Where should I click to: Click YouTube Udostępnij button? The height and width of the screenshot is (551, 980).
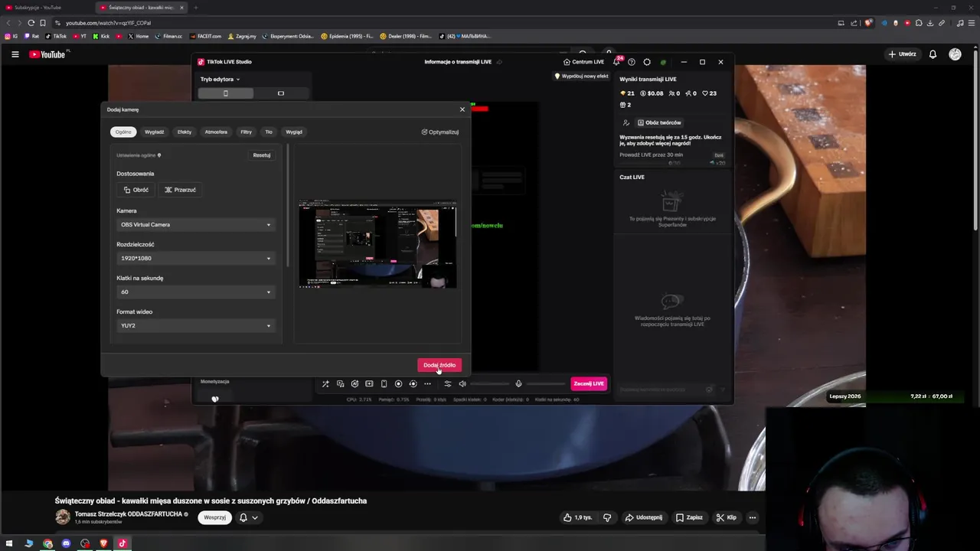(644, 517)
